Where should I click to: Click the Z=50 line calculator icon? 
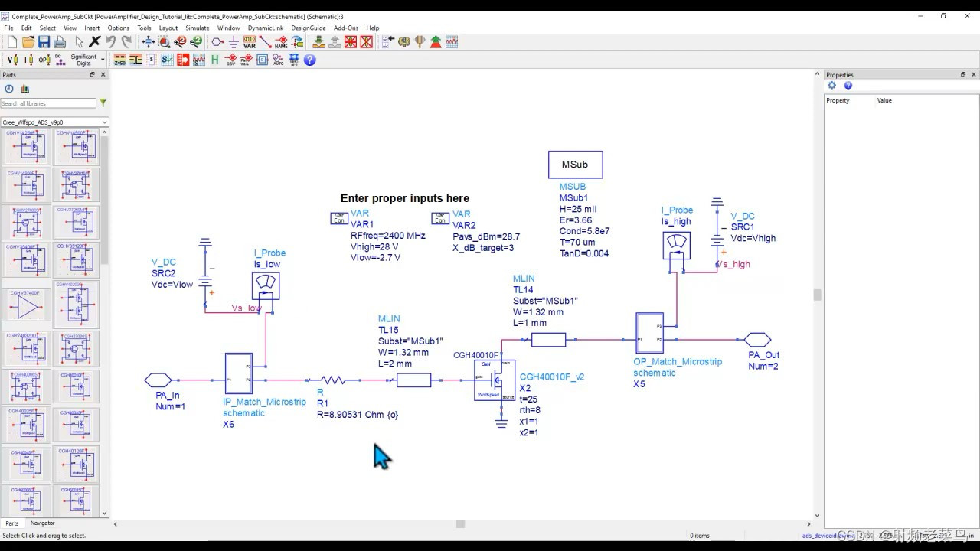[x=120, y=60]
